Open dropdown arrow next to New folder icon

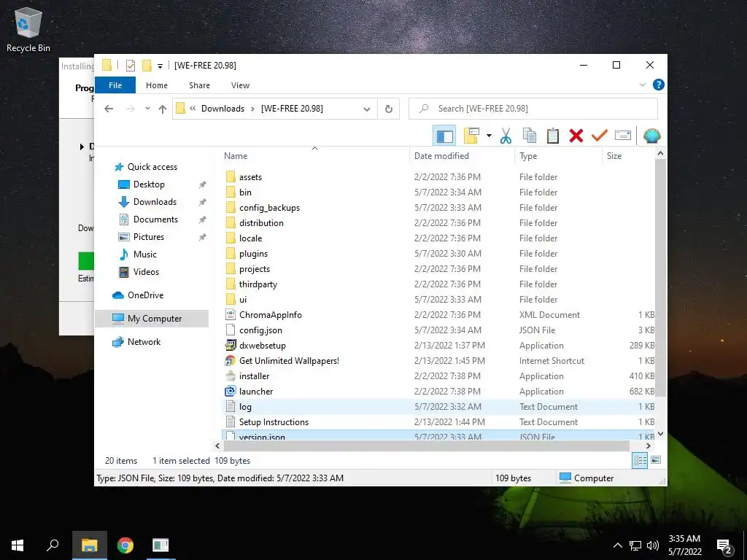489,136
